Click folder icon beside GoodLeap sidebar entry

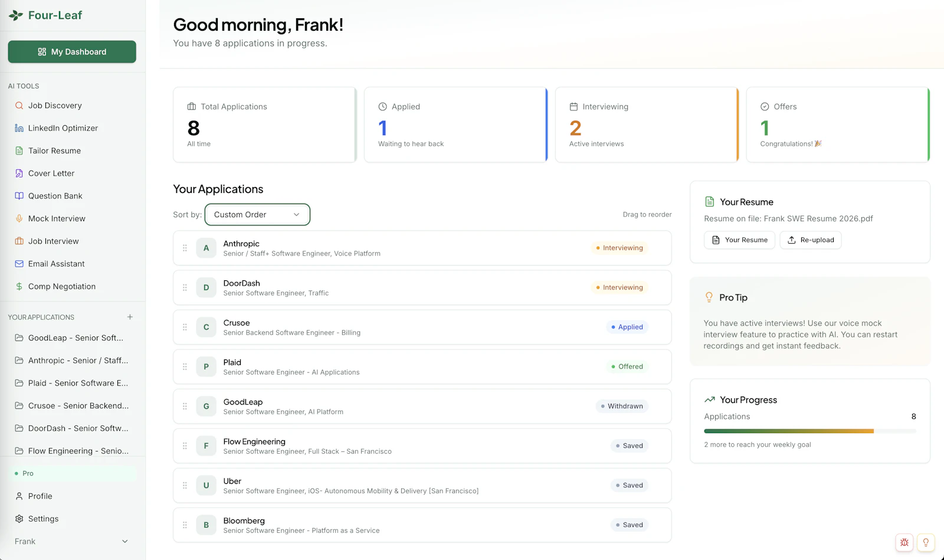pyautogui.click(x=19, y=338)
